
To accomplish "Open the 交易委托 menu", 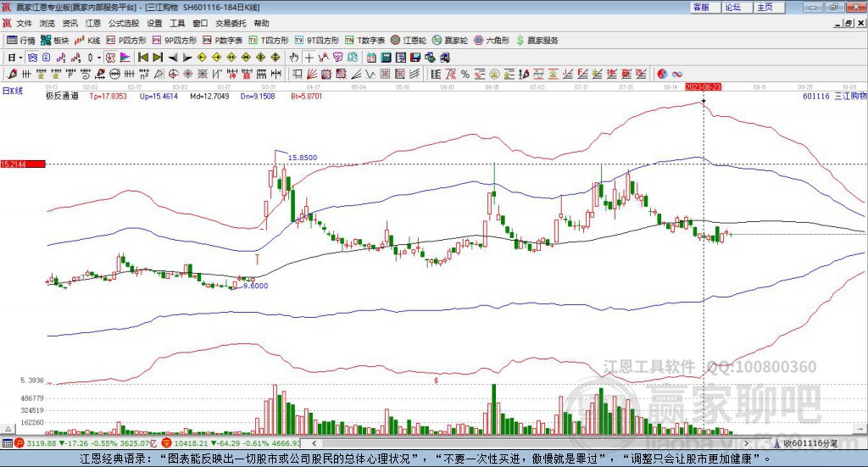I will coord(231,23).
